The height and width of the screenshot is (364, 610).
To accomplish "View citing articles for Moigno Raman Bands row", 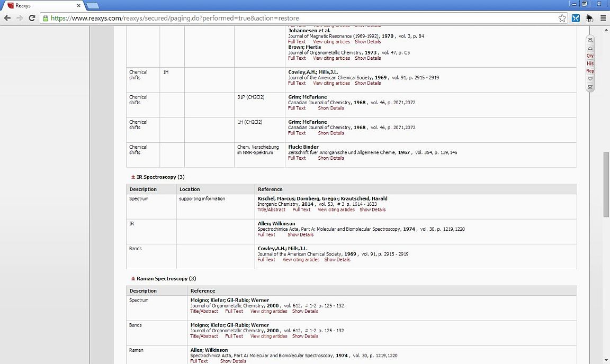I will [x=269, y=336].
